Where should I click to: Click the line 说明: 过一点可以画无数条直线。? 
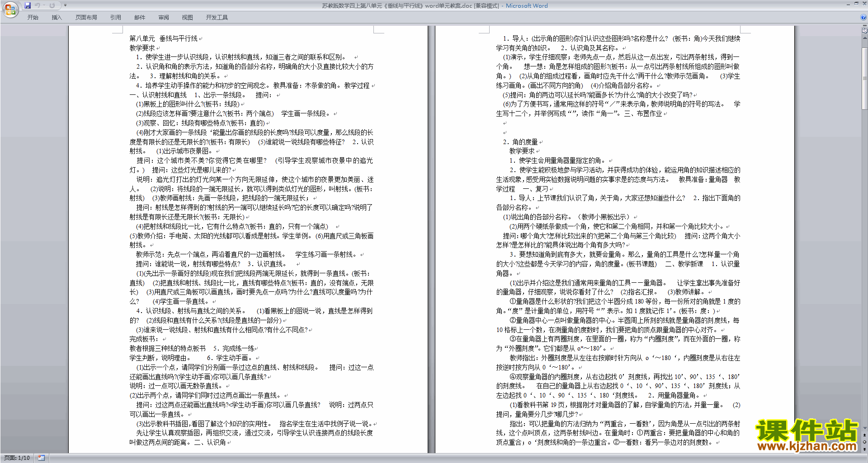[176, 386]
